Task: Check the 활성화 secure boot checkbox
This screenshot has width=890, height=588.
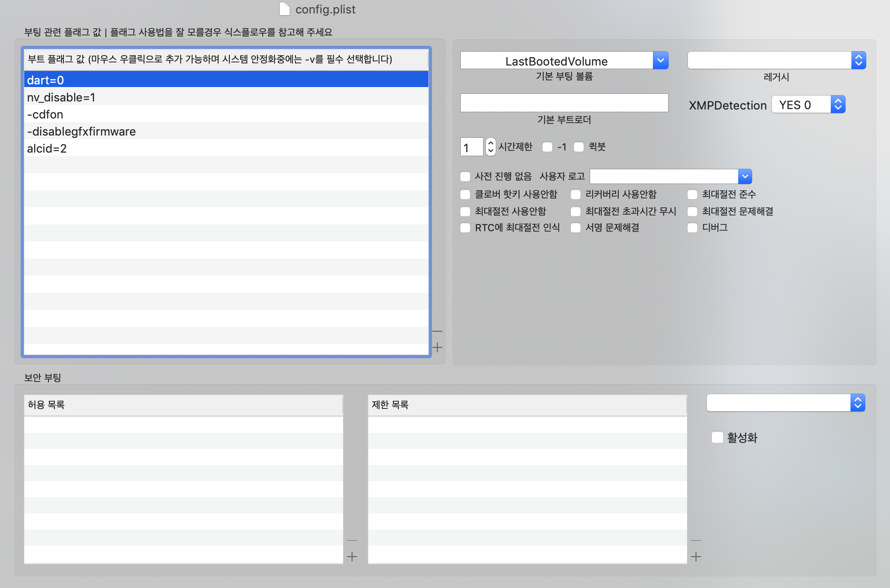Action: (x=718, y=437)
